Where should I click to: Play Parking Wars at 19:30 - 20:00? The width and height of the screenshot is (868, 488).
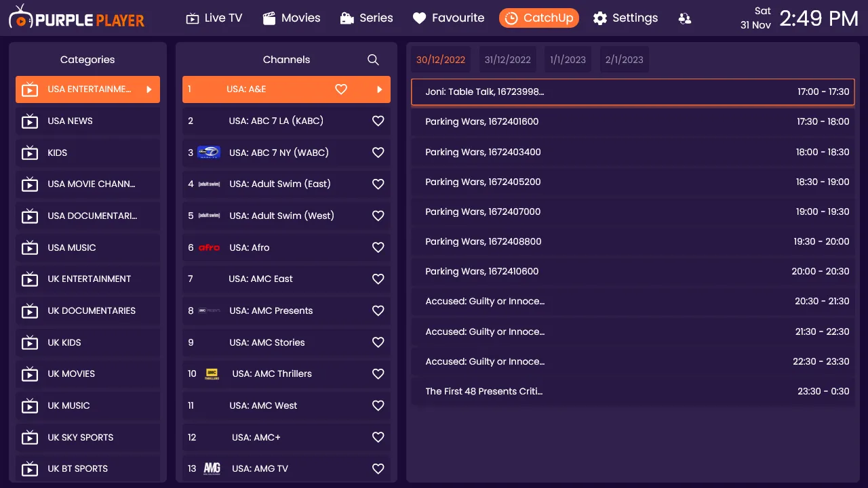633,241
